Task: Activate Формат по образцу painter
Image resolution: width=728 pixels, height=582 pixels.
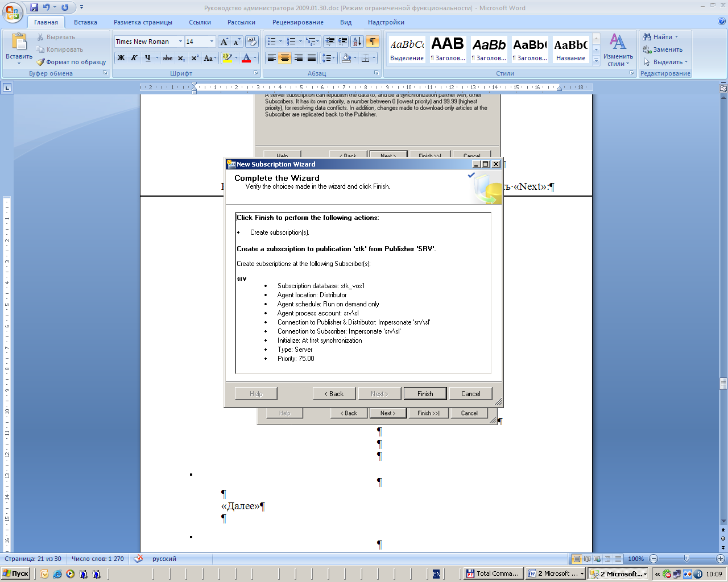Action: pyautogui.click(x=71, y=62)
